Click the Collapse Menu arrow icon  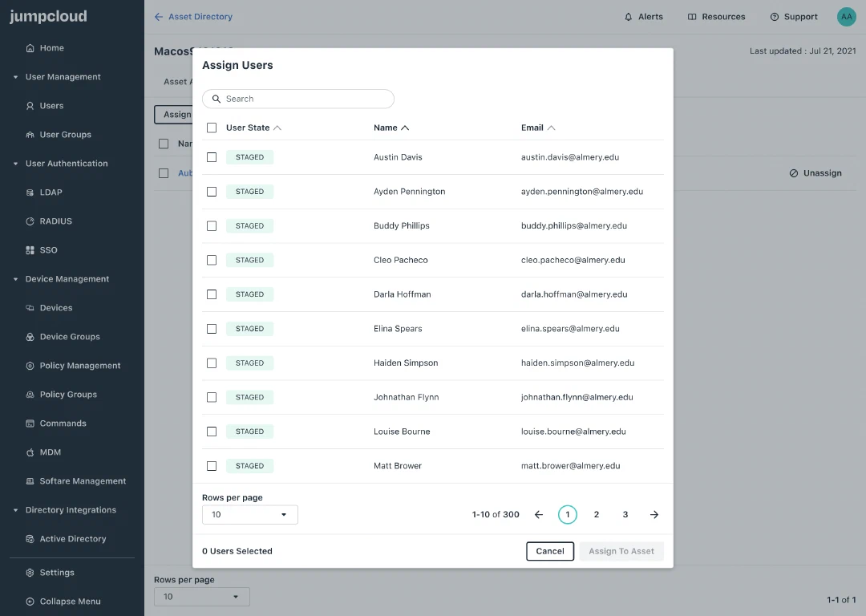click(30, 601)
